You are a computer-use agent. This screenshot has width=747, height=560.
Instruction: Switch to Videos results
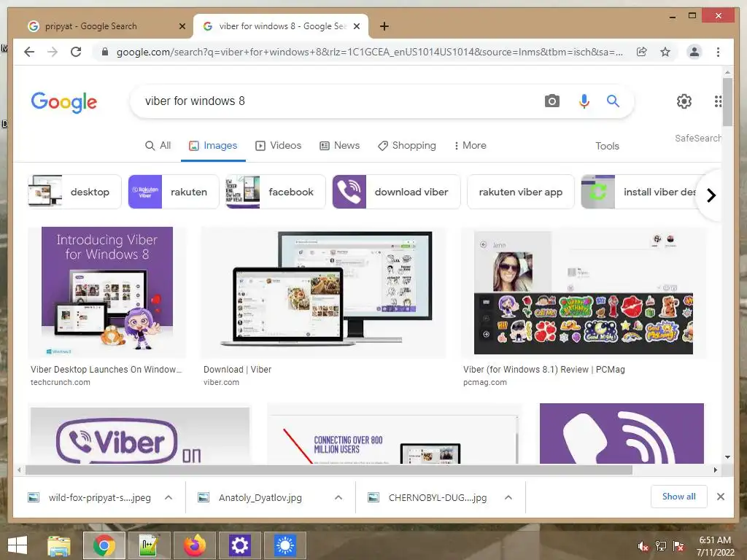(278, 146)
